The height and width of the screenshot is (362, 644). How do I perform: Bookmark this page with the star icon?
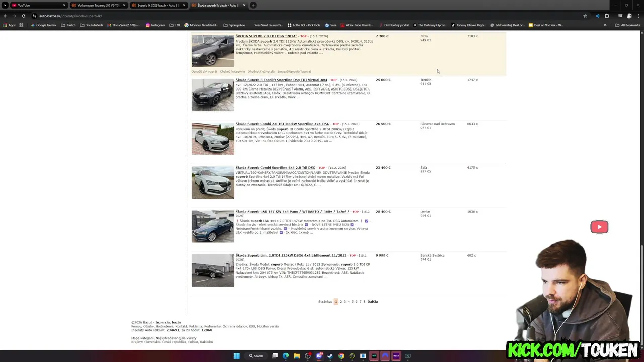click(585, 16)
